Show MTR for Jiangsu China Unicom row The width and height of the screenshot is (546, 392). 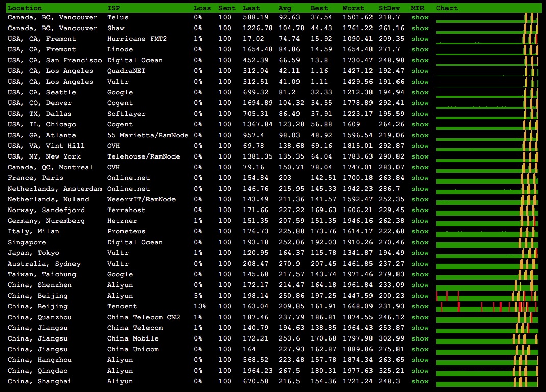[x=420, y=349]
